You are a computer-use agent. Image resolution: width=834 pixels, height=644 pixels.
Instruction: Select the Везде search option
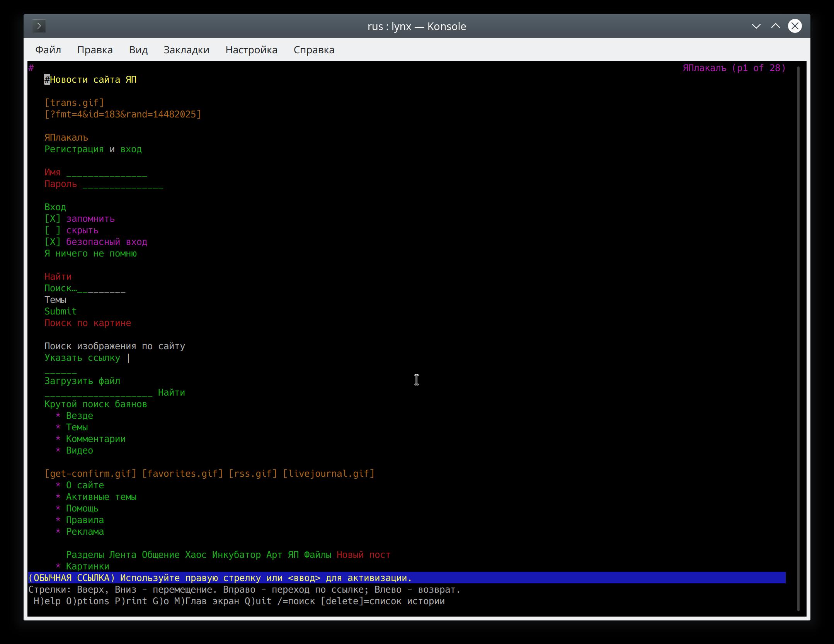pos(80,416)
